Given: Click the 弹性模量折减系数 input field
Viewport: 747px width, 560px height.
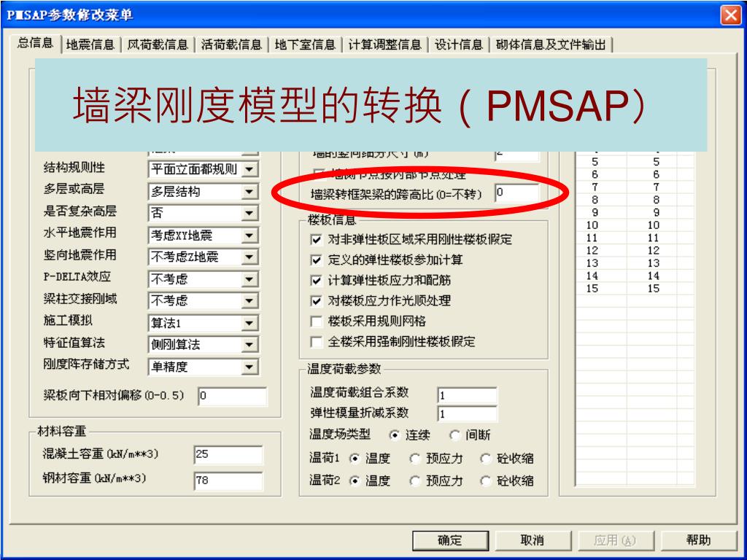Looking at the screenshot, I should [468, 414].
